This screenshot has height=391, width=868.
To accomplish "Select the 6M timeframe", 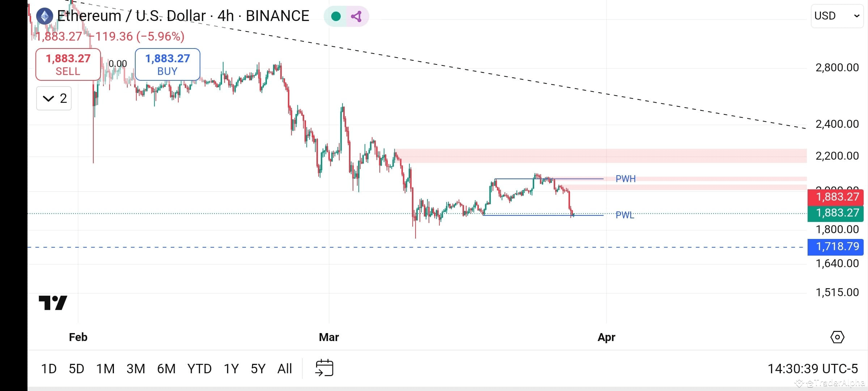I will tap(166, 368).
